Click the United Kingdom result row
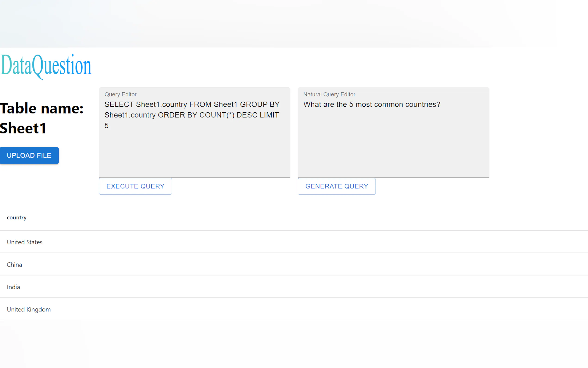Viewport: 588px width, 368px height. [29, 309]
